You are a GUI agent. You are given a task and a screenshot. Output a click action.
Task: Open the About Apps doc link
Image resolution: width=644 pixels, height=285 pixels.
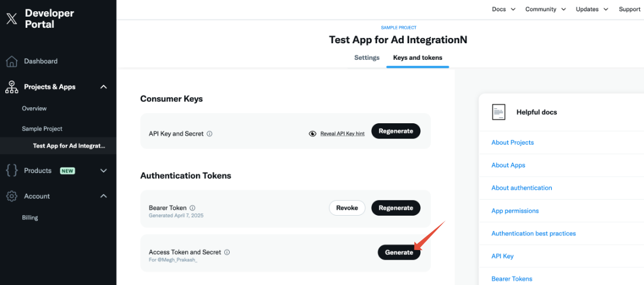pyautogui.click(x=508, y=165)
